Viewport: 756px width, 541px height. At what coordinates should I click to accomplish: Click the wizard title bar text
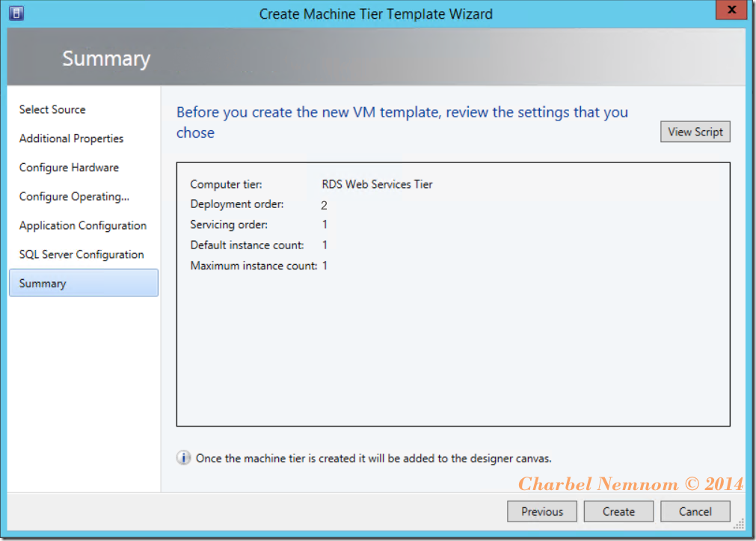tap(376, 14)
